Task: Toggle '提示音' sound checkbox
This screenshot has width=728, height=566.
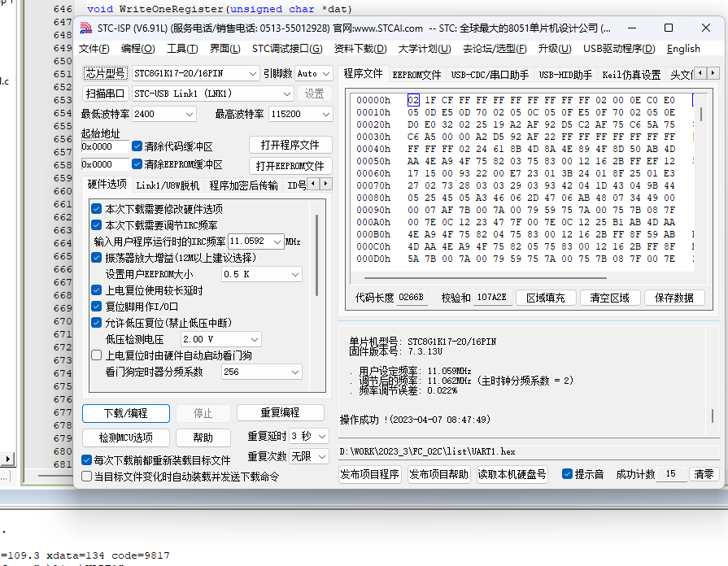Action: pyautogui.click(x=567, y=473)
